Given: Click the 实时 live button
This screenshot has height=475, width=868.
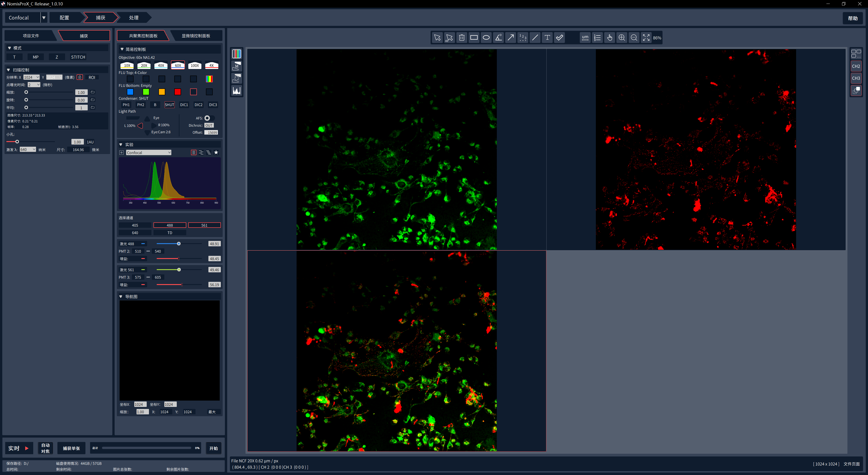Looking at the screenshot, I should pyautogui.click(x=19, y=448).
